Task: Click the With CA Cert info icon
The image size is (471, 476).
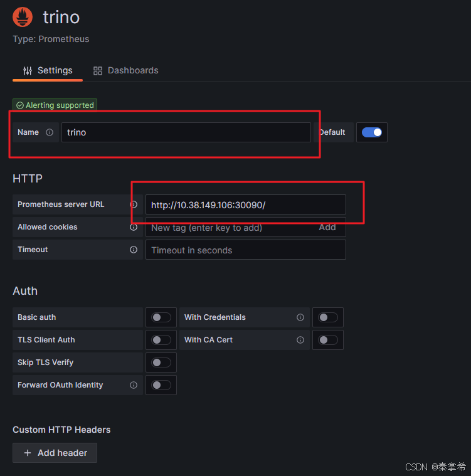Action: click(x=300, y=340)
